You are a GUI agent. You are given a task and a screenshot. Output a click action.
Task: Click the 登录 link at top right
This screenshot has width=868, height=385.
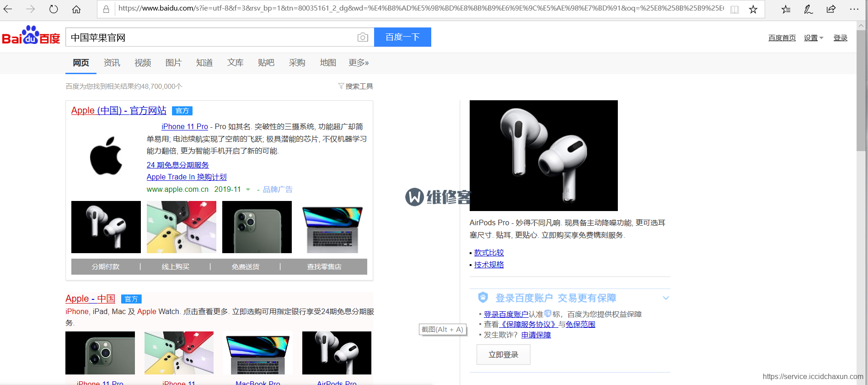pos(840,38)
